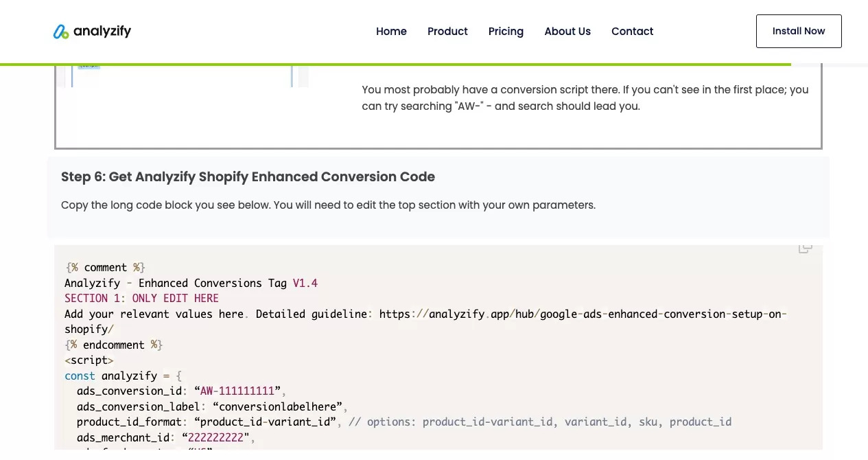Click the 'Enhanced Conversions Tag V1.4' line

point(191,283)
